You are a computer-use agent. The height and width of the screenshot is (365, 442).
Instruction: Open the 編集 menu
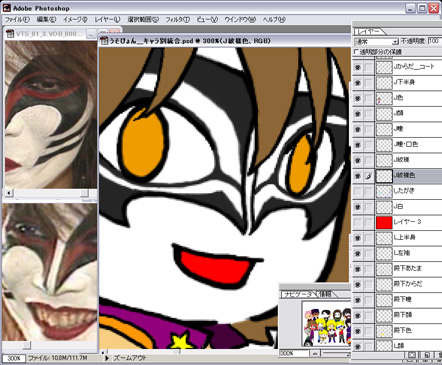[46, 20]
